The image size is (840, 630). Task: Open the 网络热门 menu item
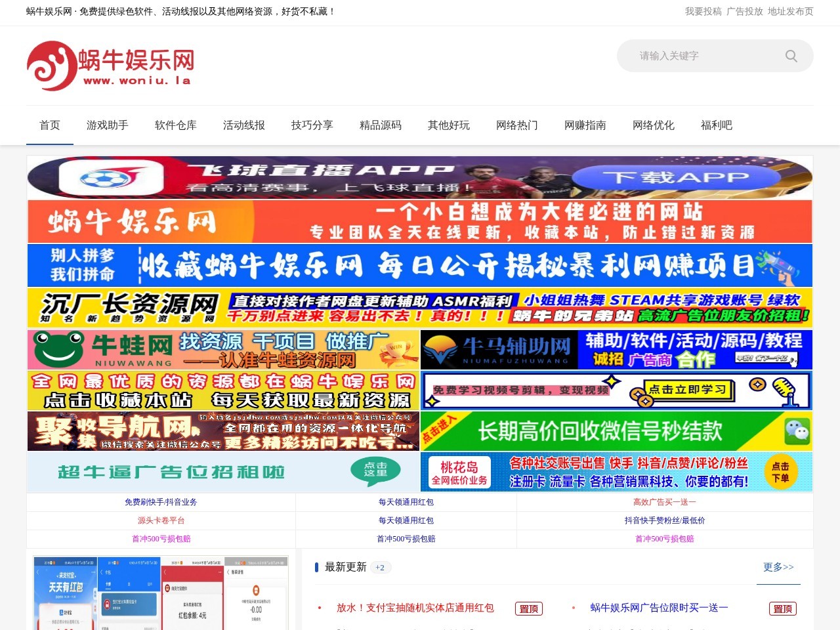click(517, 125)
